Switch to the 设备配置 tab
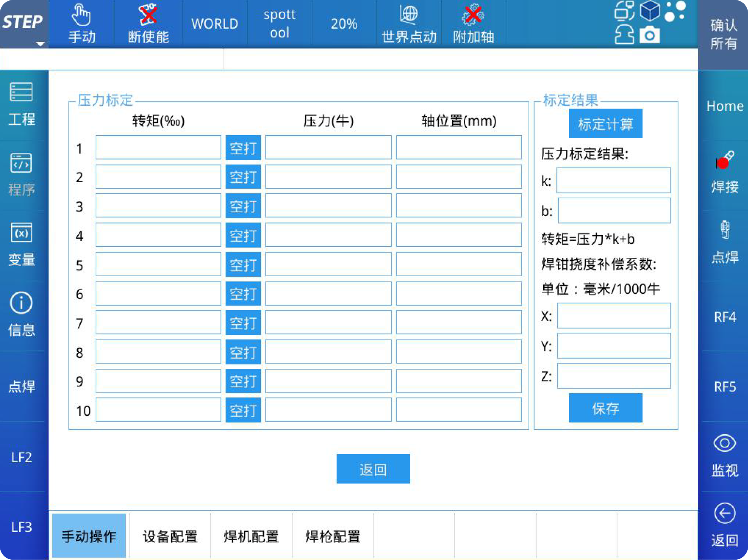The image size is (748, 560). click(170, 536)
